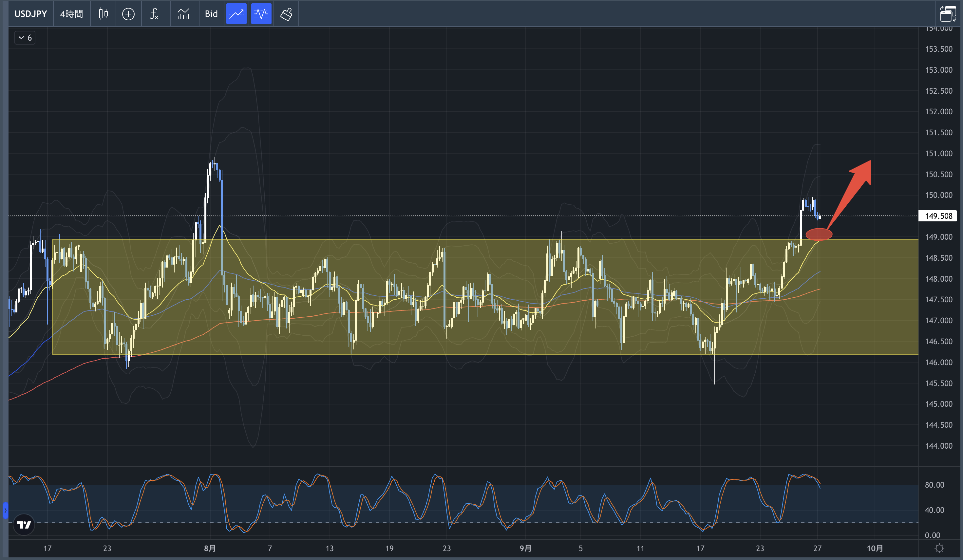The height and width of the screenshot is (560, 963).
Task: Open the candlestick chart style selector
Action: (103, 14)
